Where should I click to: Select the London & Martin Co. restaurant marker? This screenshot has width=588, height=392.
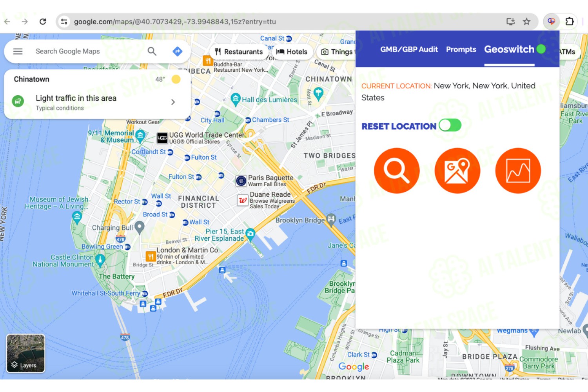click(x=151, y=256)
